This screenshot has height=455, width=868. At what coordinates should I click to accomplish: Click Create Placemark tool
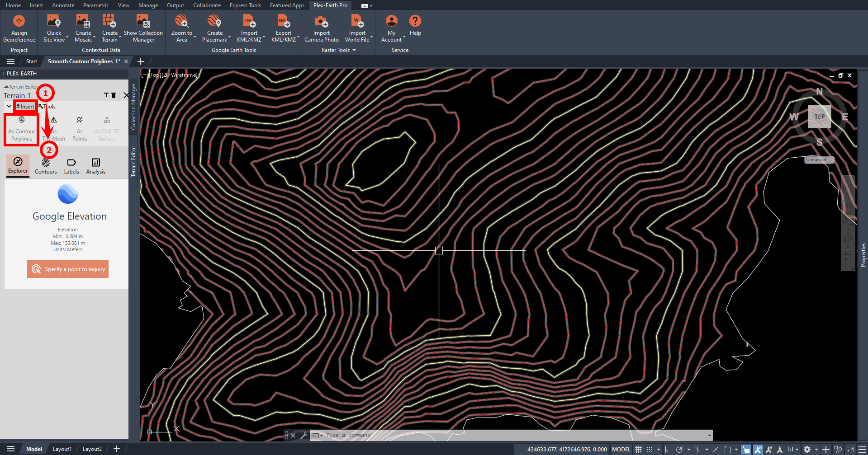coord(214,28)
